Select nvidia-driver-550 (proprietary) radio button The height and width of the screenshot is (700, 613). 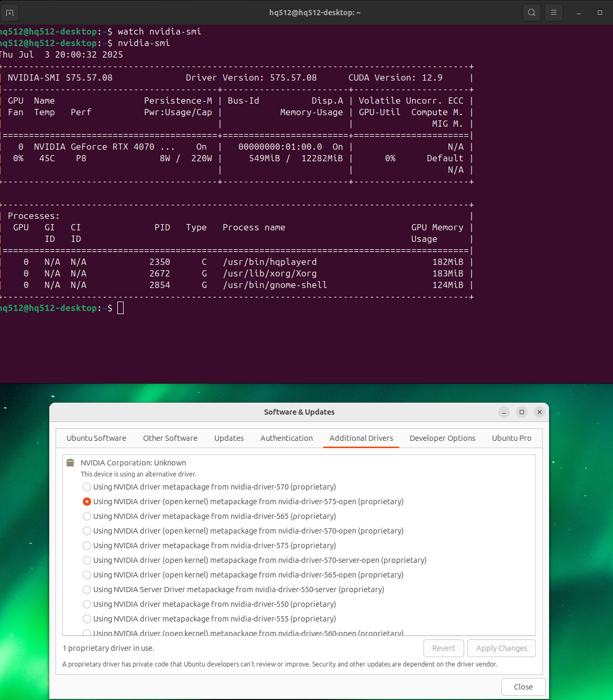click(87, 604)
